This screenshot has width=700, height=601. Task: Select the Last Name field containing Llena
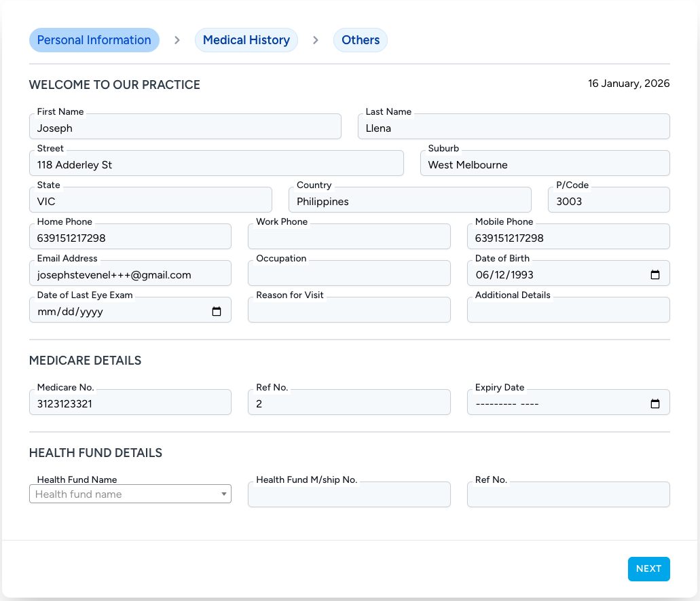513,128
